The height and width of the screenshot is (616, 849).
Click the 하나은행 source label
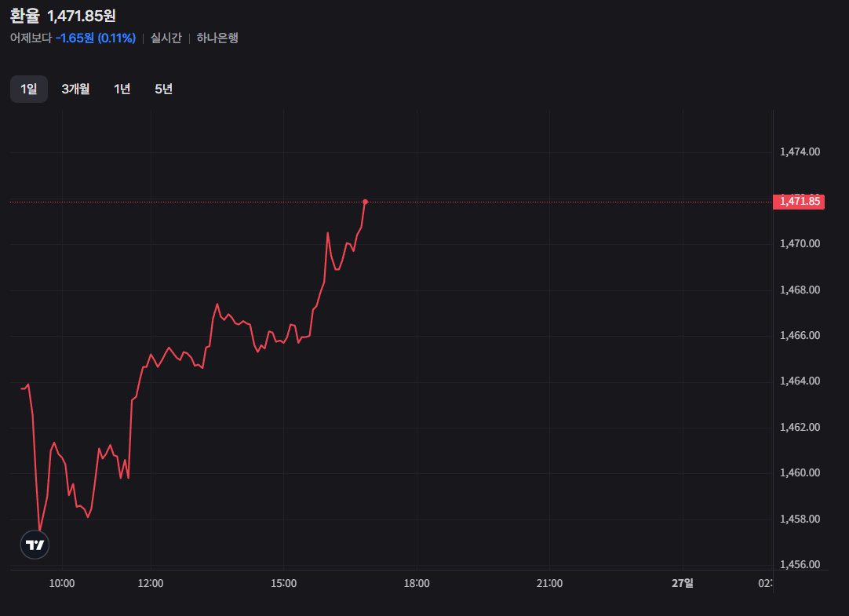pyautogui.click(x=217, y=38)
